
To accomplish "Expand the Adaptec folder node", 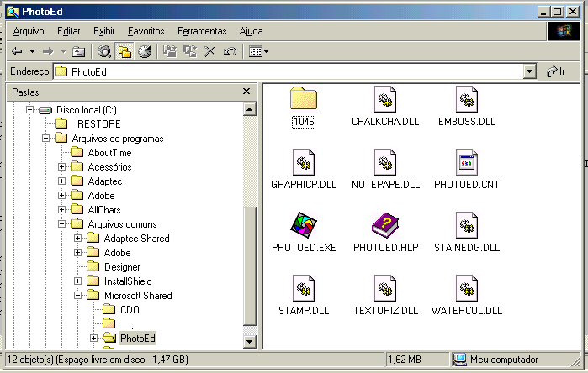I will tap(62, 181).
